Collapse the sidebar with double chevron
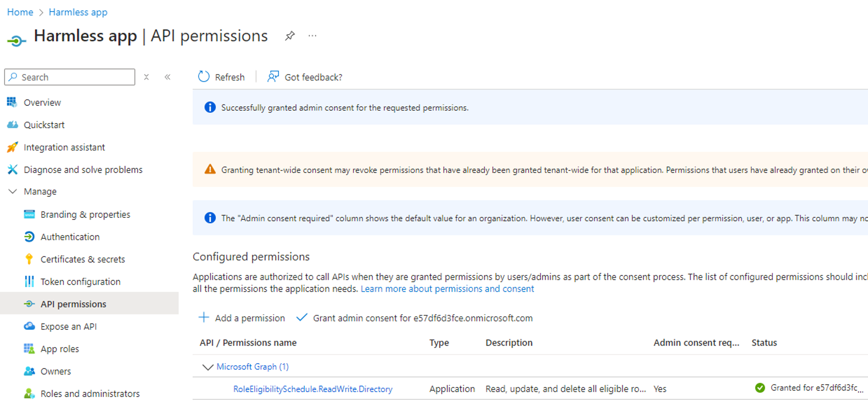The width and height of the screenshot is (868, 406). click(168, 77)
